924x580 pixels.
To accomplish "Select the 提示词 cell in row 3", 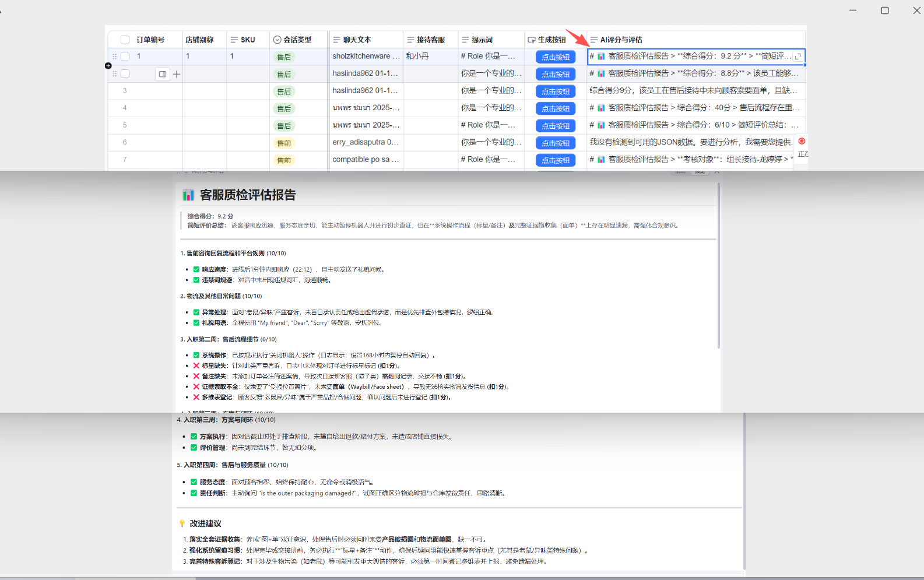I will tap(491, 91).
